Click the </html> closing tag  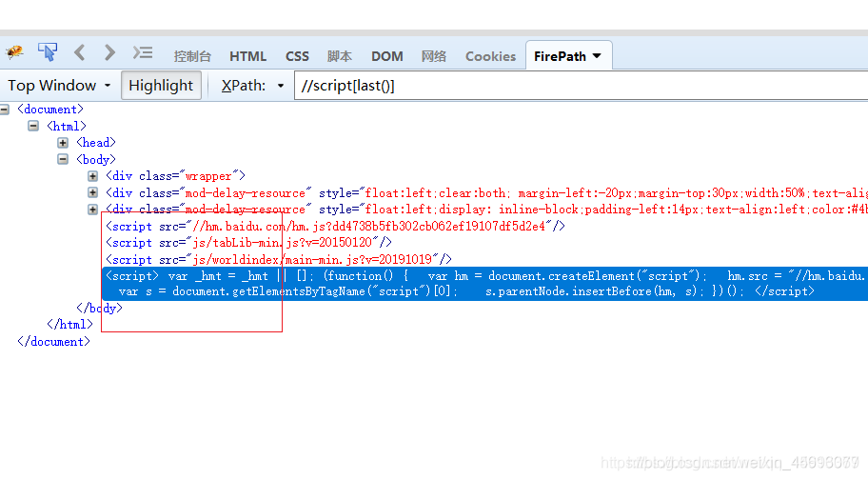point(69,325)
